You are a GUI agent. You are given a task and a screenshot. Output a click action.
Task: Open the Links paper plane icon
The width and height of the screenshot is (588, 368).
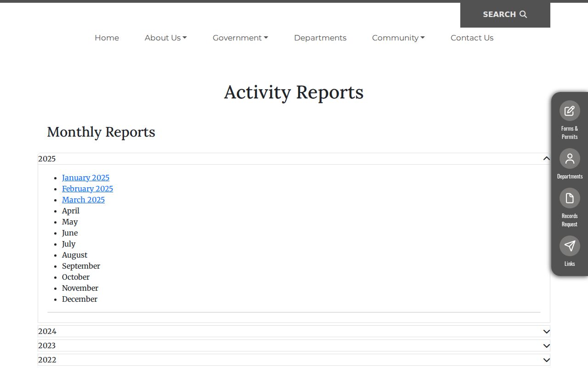[x=570, y=246]
